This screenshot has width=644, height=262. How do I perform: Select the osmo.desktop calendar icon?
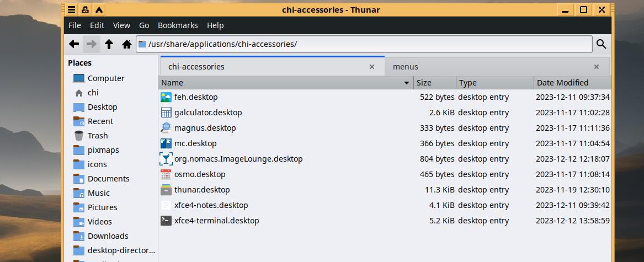166,174
